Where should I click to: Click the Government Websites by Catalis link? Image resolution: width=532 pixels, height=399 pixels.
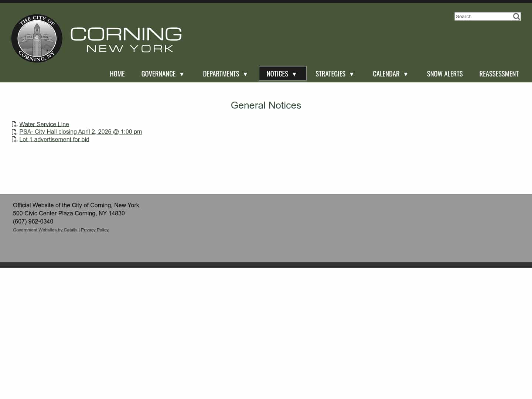[45, 229]
